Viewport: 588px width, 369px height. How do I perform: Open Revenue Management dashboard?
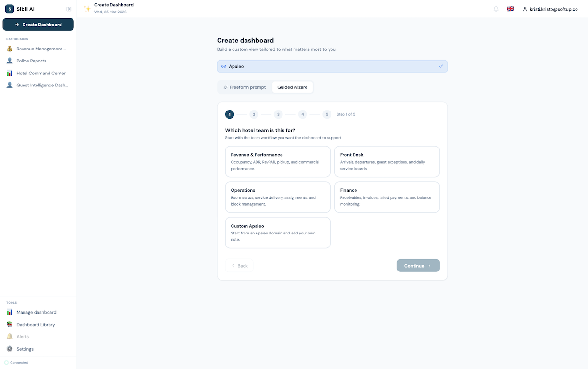pyautogui.click(x=38, y=49)
